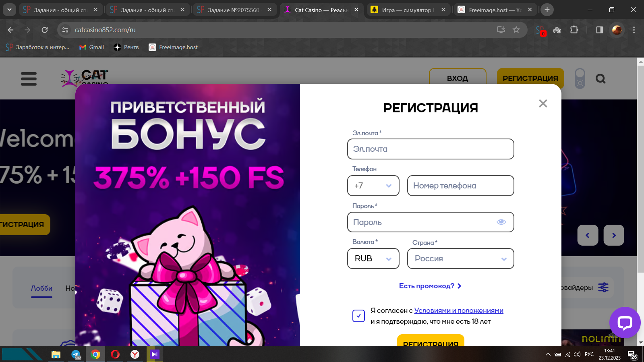Open the Chrome three-dot menu
The width and height of the screenshot is (644, 362).
634,30
